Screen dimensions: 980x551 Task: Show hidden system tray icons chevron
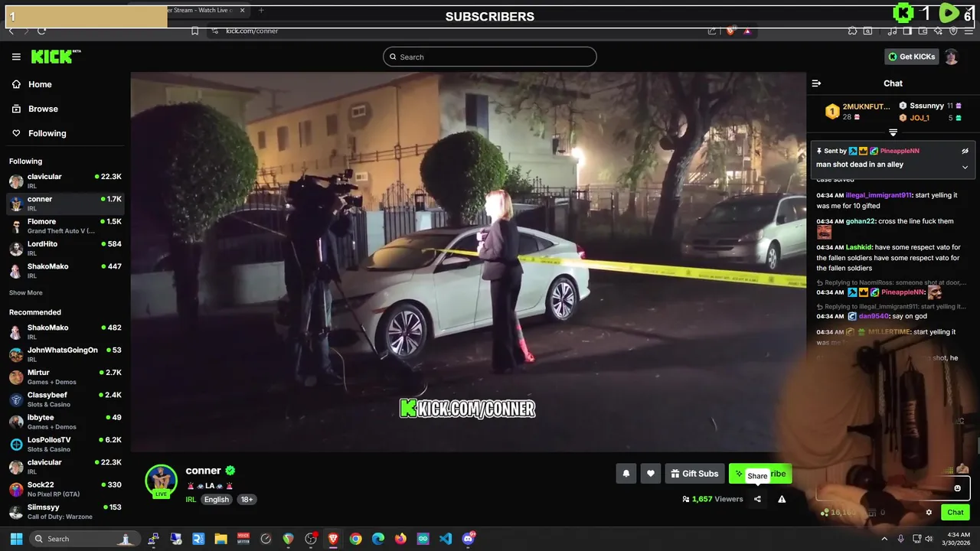click(x=884, y=539)
